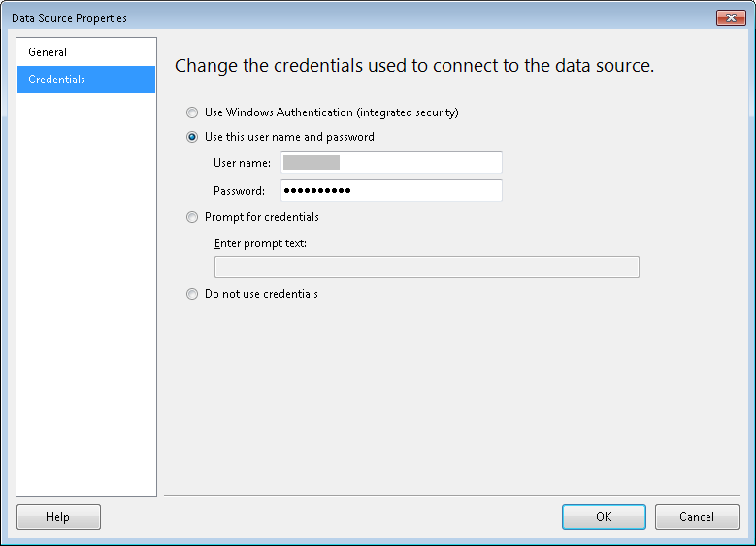The width and height of the screenshot is (756, 546).
Task: Click the 'Password:' label
Action: [x=239, y=190]
